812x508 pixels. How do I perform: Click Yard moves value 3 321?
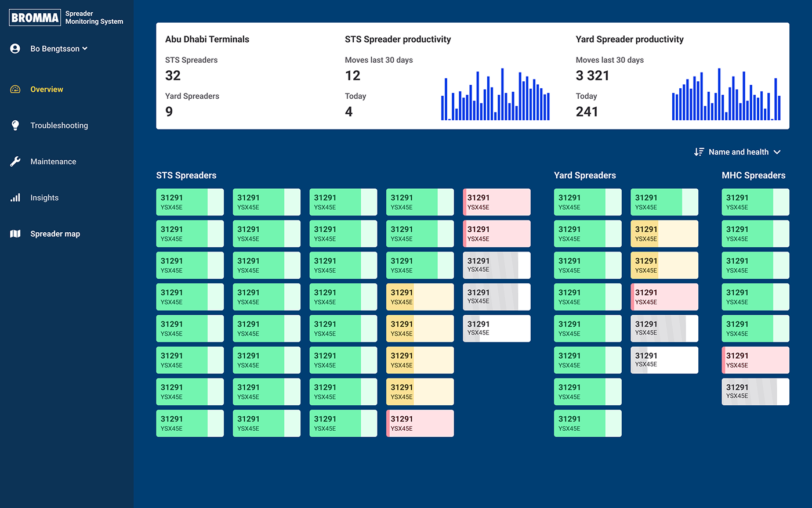pyautogui.click(x=592, y=75)
